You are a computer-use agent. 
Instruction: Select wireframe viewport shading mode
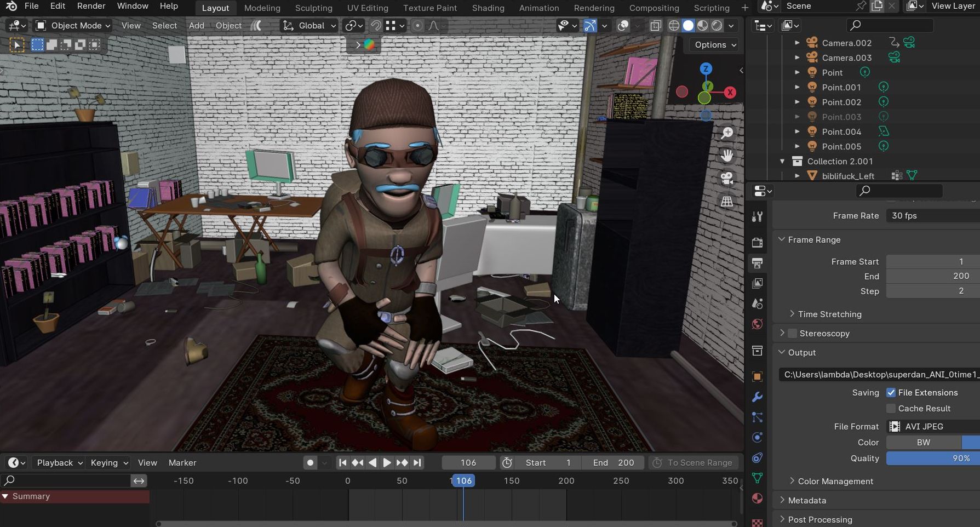pos(674,26)
